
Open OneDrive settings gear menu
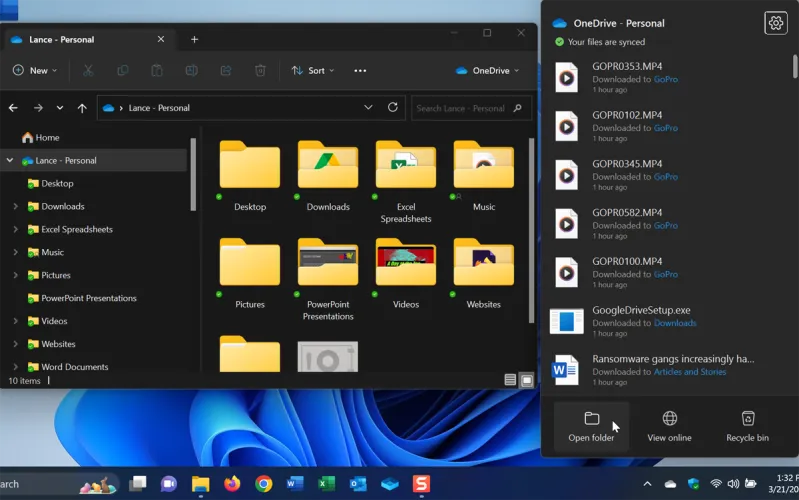click(x=775, y=23)
